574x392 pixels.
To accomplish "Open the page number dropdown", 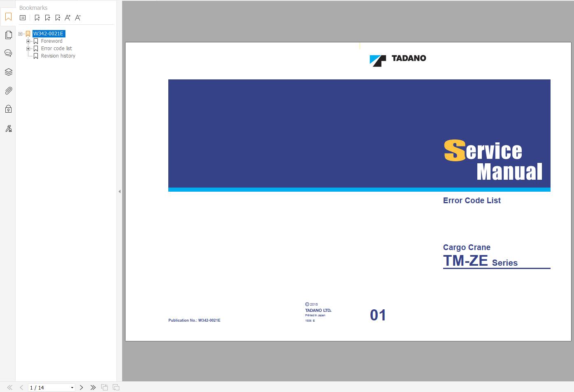I will (72, 387).
